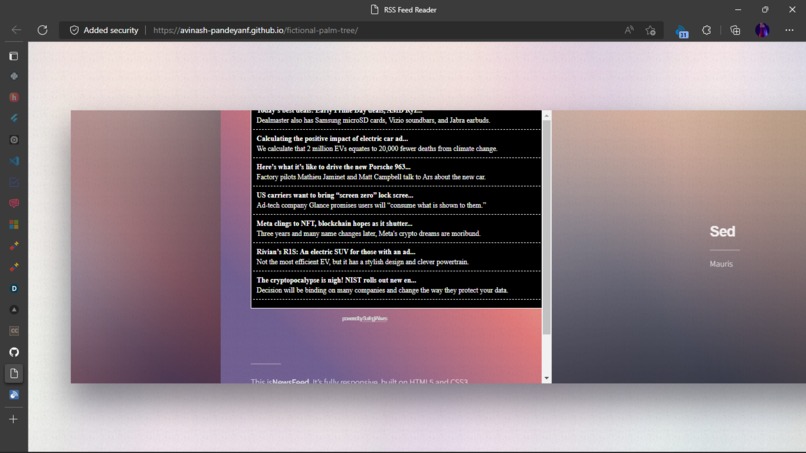Open the Read aloud option in address bar

[629, 30]
